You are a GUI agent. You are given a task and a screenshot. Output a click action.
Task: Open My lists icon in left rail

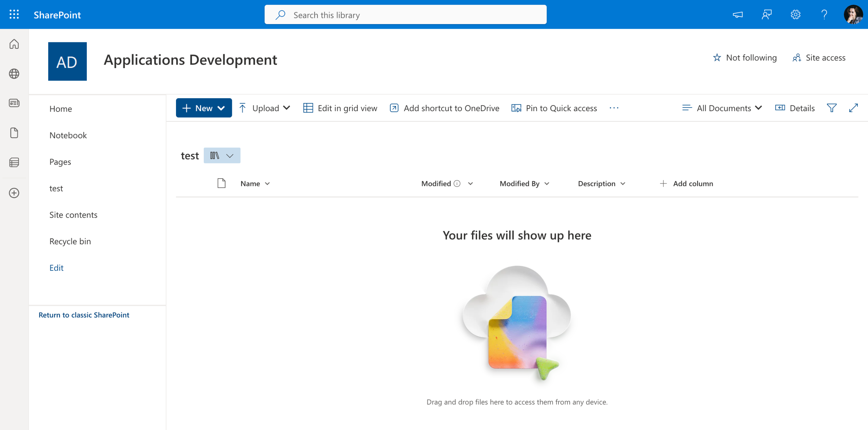pos(14,162)
